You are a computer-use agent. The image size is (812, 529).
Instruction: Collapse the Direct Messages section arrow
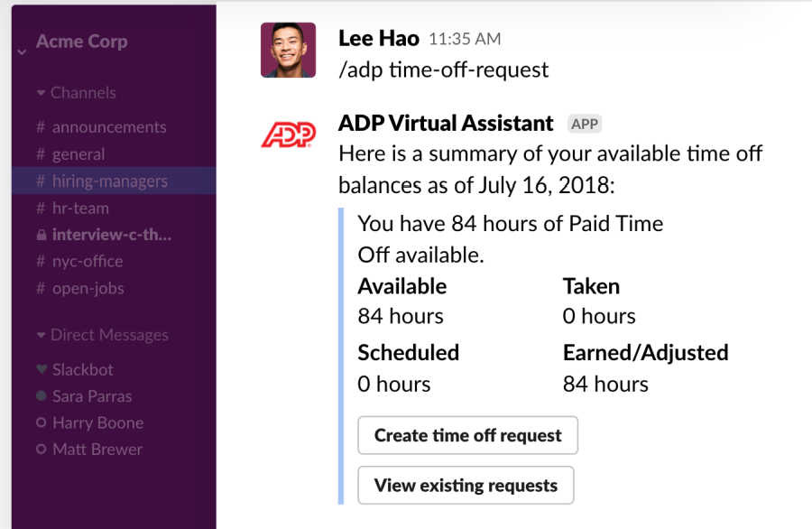click(41, 335)
